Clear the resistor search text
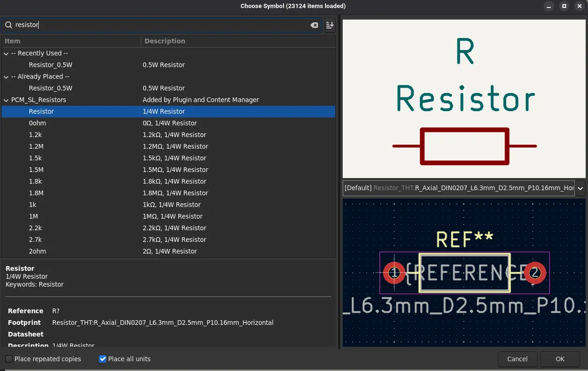 click(x=314, y=25)
